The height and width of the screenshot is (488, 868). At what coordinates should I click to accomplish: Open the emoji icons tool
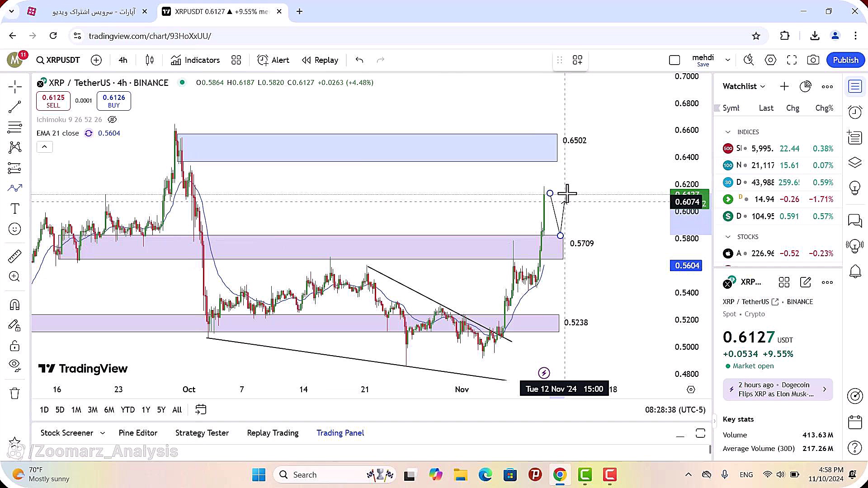point(14,229)
